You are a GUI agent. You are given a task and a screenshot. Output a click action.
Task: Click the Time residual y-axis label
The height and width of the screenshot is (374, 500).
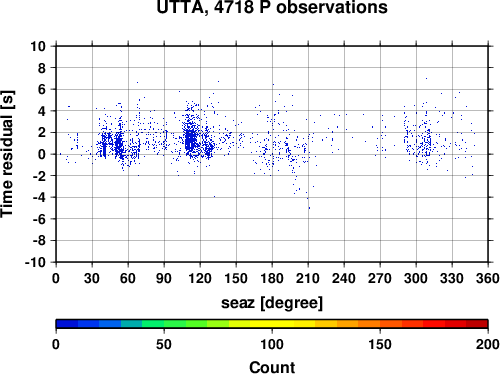click(7, 154)
